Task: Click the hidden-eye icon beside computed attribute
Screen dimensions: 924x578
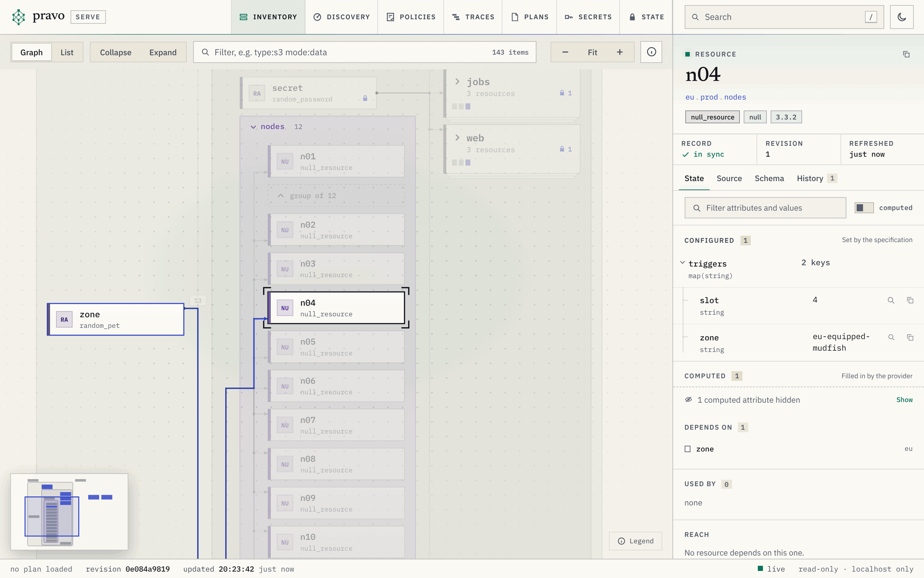Action: point(689,399)
